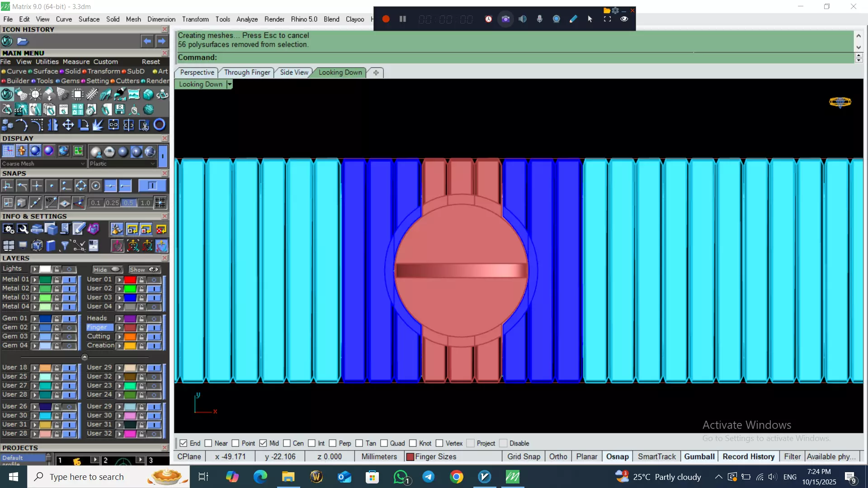Switch to the Through Finger tab
This screenshot has width=868, height=488.
click(x=247, y=72)
